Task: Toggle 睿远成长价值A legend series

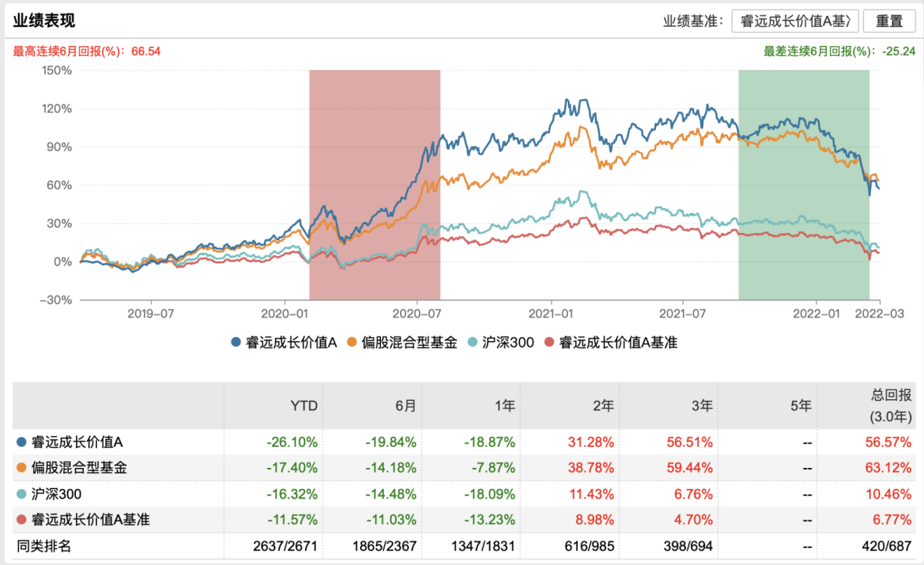Action: click(x=283, y=342)
